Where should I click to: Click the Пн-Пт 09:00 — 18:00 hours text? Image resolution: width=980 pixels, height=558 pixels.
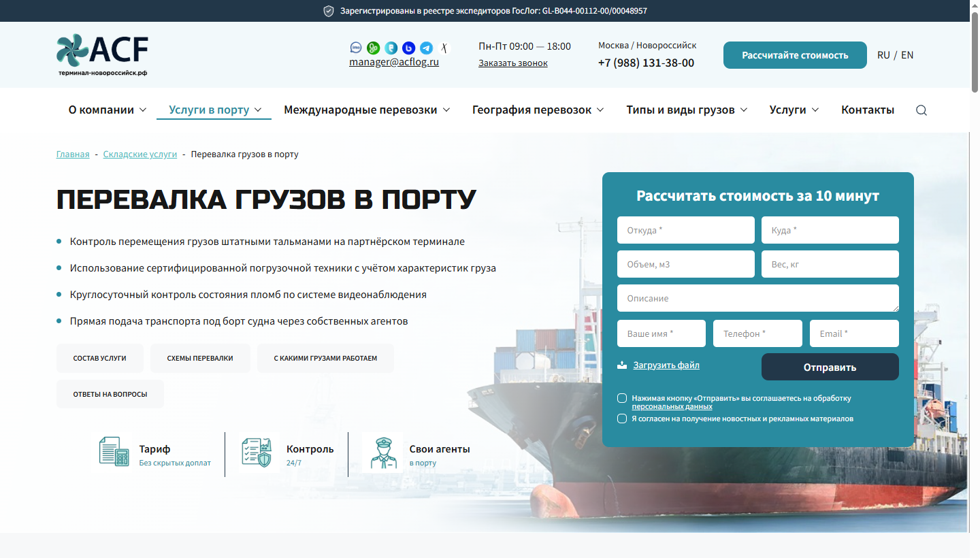(x=525, y=46)
